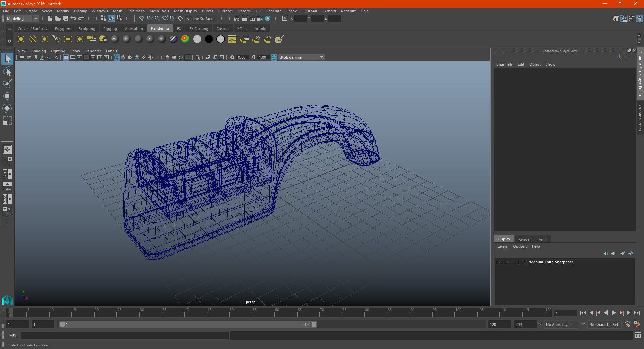Viewport: 644px width, 349px height.
Task: Step forward one key
Action: 621,313
